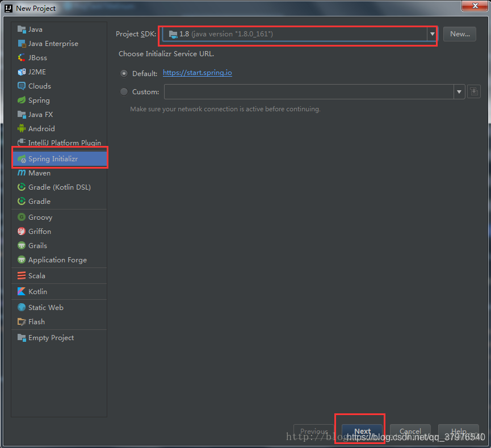Select the Kotlin K icon

coord(22,292)
